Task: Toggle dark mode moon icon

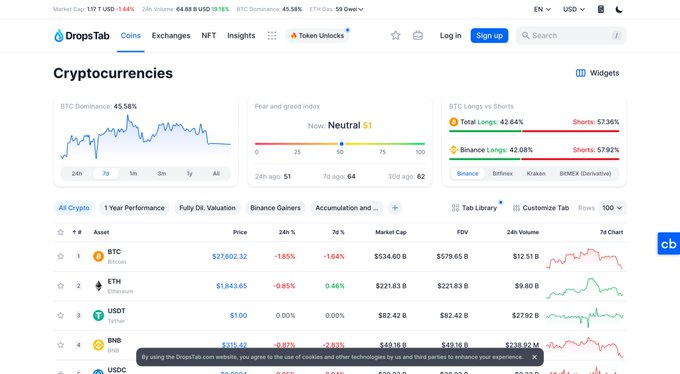Action: click(619, 9)
